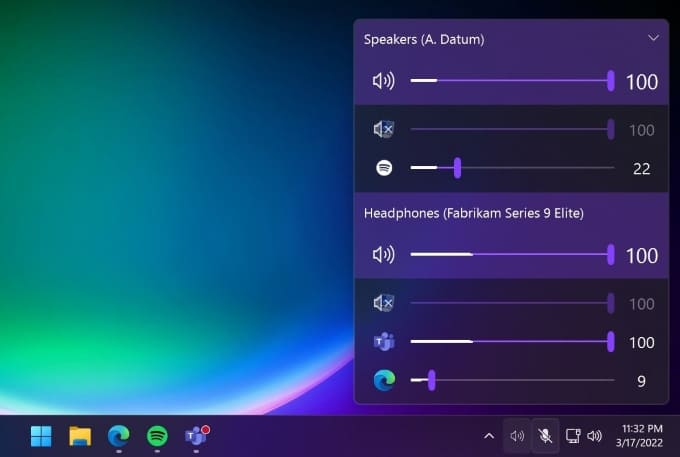The height and width of the screenshot is (457, 680).
Task: Open the clock and date 11:32 PM
Action: pos(639,436)
